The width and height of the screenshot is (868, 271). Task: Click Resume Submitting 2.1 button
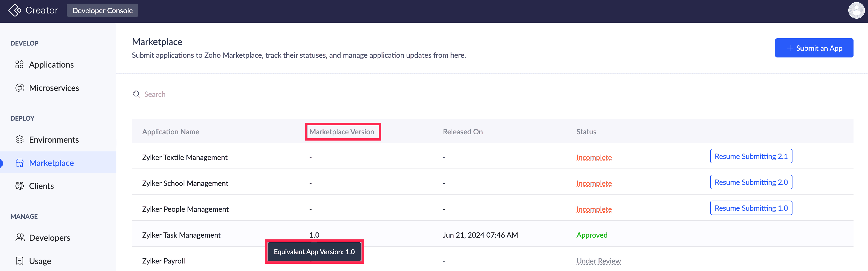751,156
